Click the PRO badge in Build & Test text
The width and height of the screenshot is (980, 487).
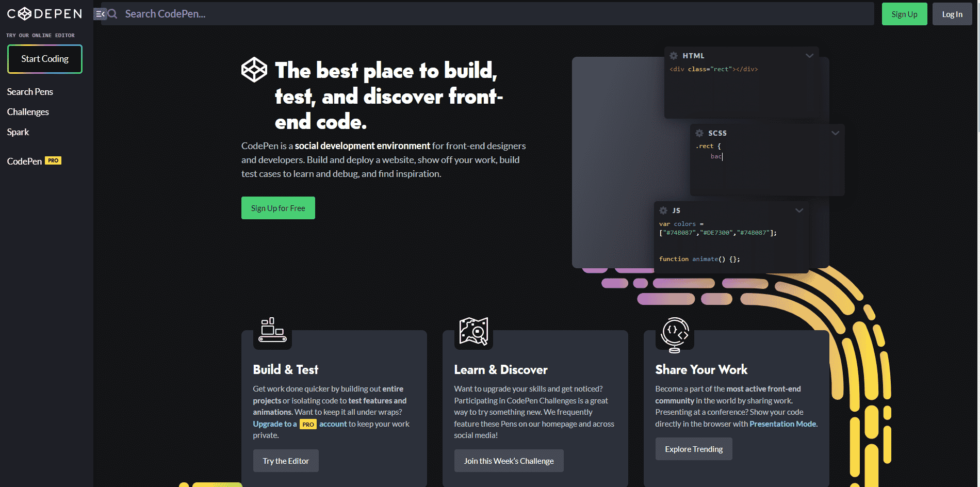coord(308,424)
